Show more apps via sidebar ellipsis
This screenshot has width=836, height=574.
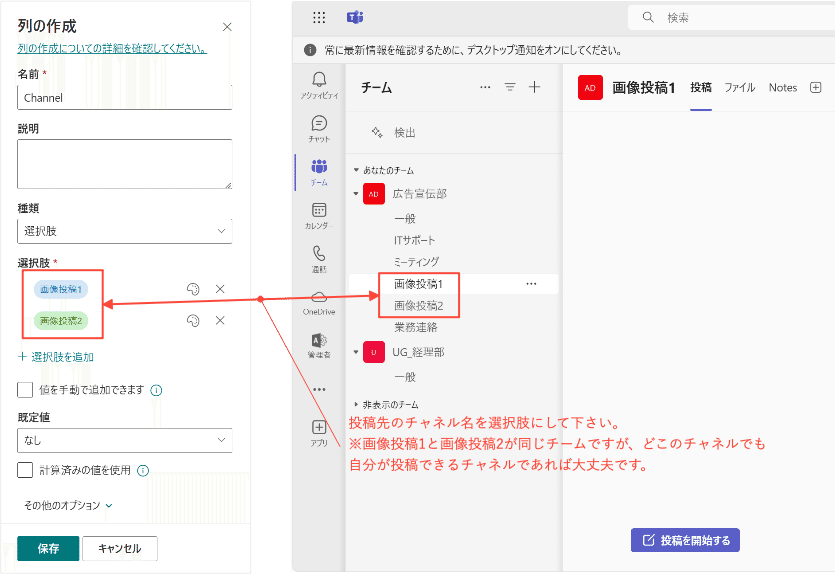319,390
